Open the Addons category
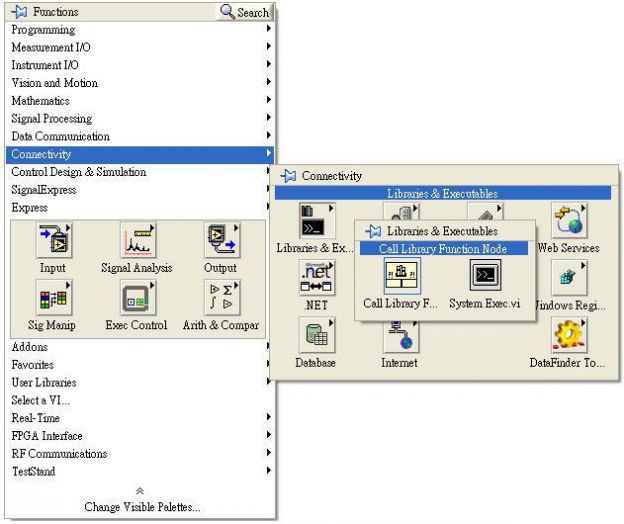The height and width of the screenshot is (524, 624). tap(140, 347)
